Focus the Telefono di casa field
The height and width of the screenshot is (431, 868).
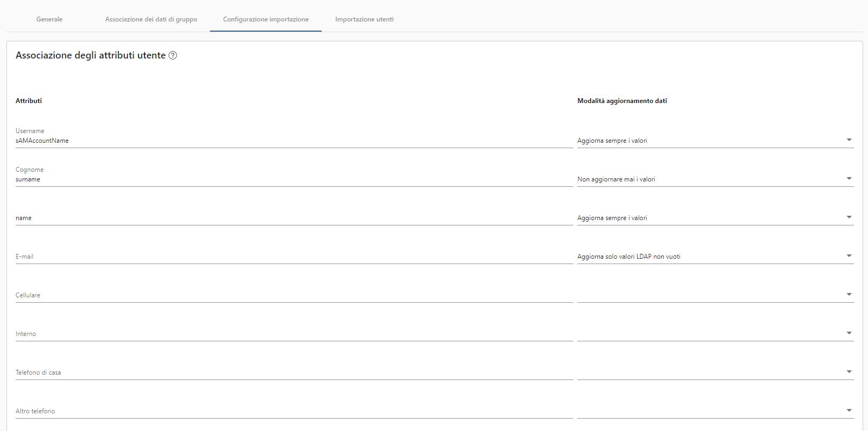click(x=294, y=372)
